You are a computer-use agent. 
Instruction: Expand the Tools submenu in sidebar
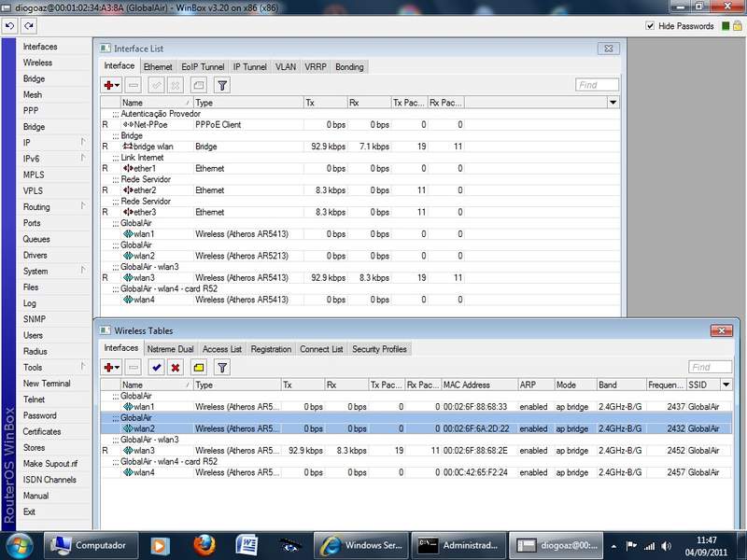click(x=83, y=367)
